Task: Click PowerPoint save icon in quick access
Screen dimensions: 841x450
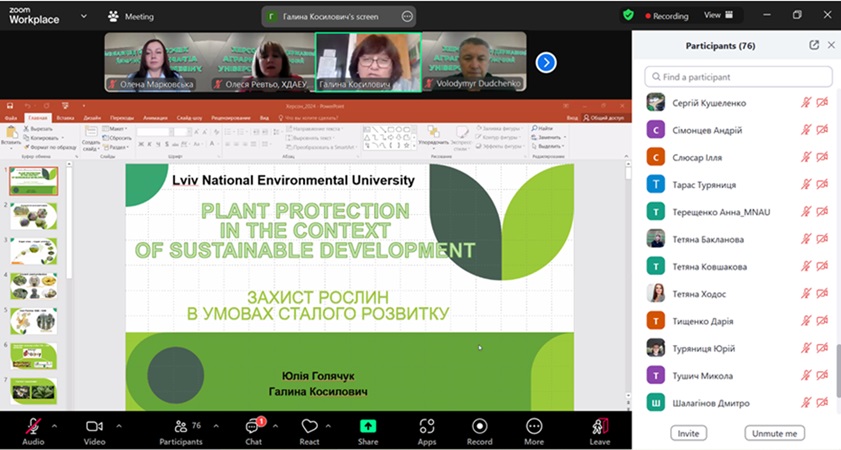Action: (x=10, y=106)
